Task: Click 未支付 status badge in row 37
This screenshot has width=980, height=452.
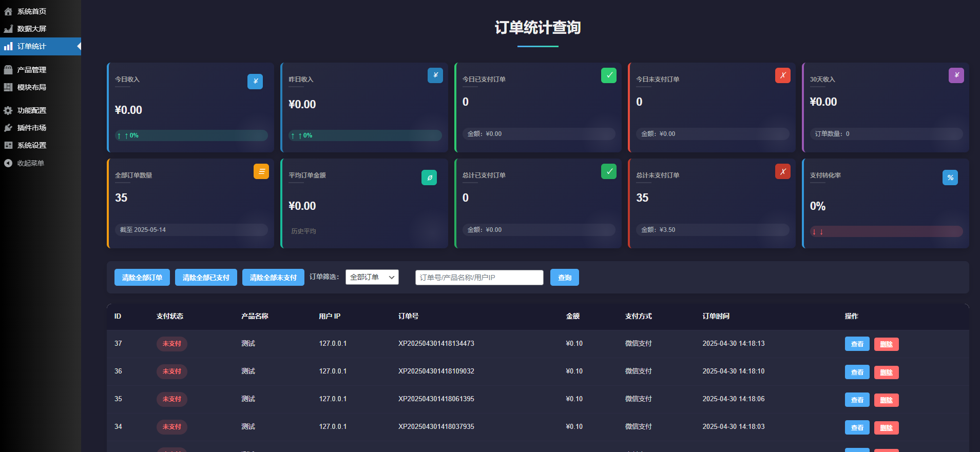Action: click(x=172, y=344)
